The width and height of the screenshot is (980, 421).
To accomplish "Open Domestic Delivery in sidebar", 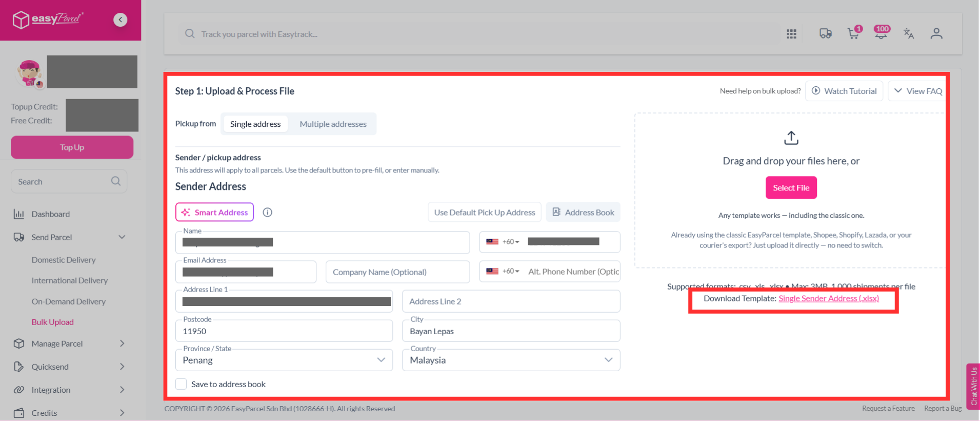I will click(x=64, y=260).
